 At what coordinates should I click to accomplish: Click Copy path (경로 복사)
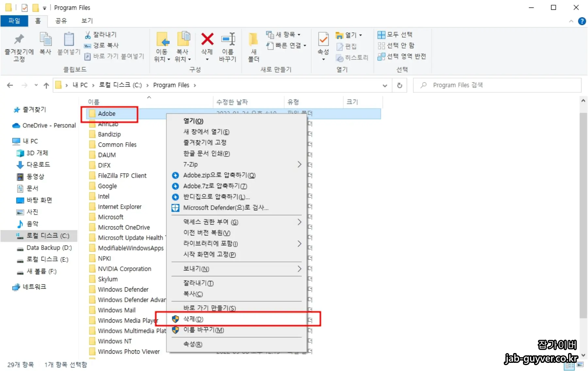tap(101, 45)
